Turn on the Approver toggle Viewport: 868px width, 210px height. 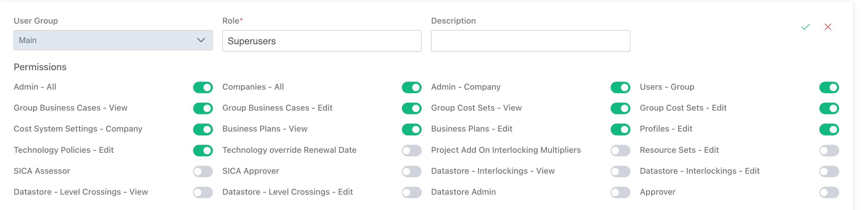pos(828,192)
